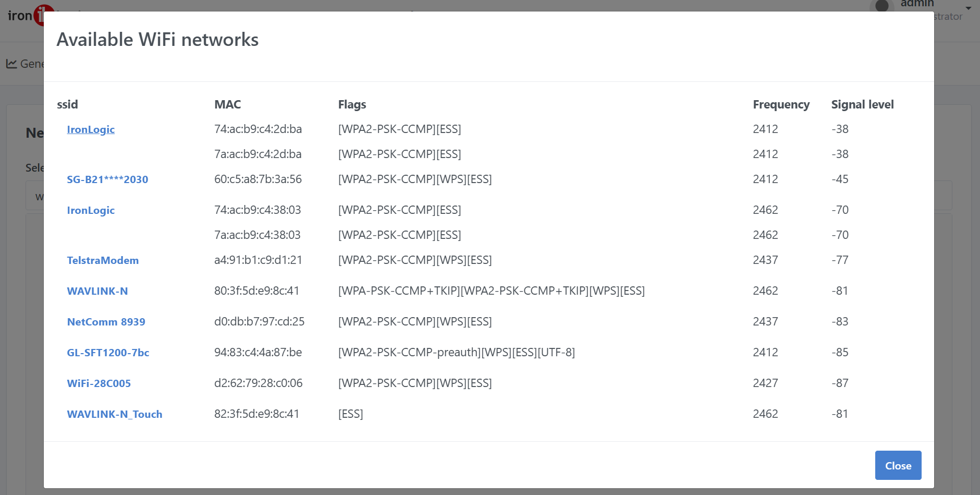Click the ssid column header
The image size is (980, 495).
point(67,104)
